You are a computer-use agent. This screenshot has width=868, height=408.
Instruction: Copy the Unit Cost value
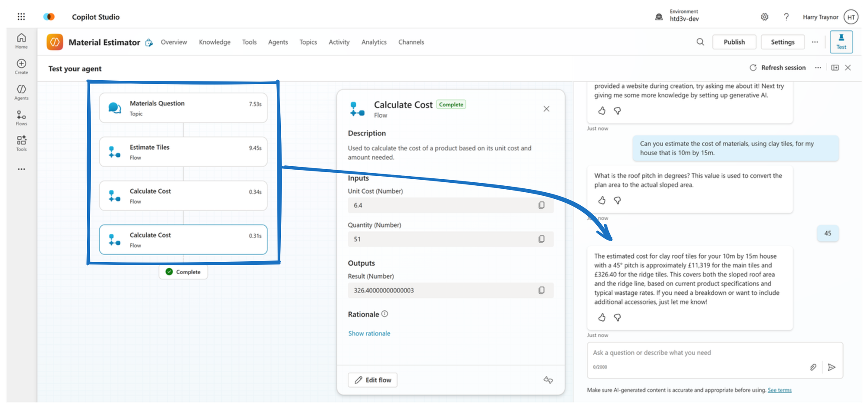tap(541, 205)
